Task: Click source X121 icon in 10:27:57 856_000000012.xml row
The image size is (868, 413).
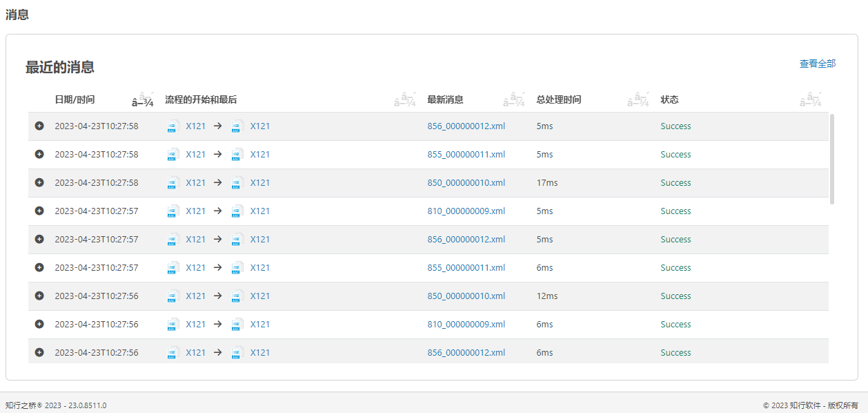Action: click(173, 240)
